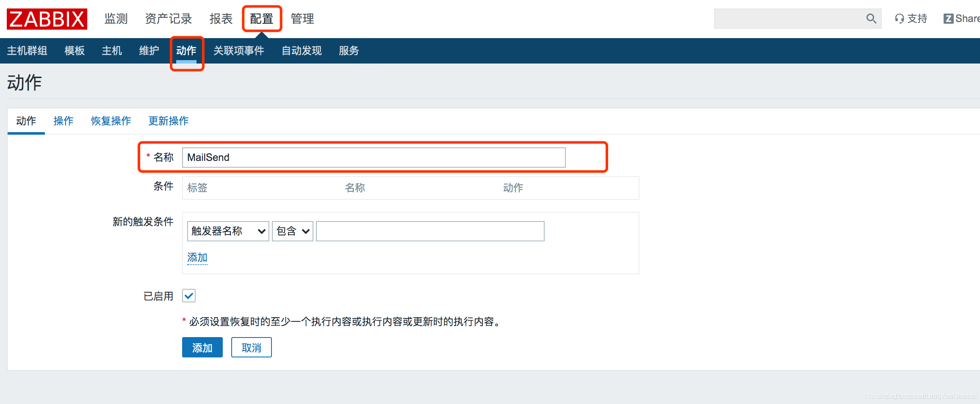
Task: Click the 取消 button
Action: click(x=252, y=347)
